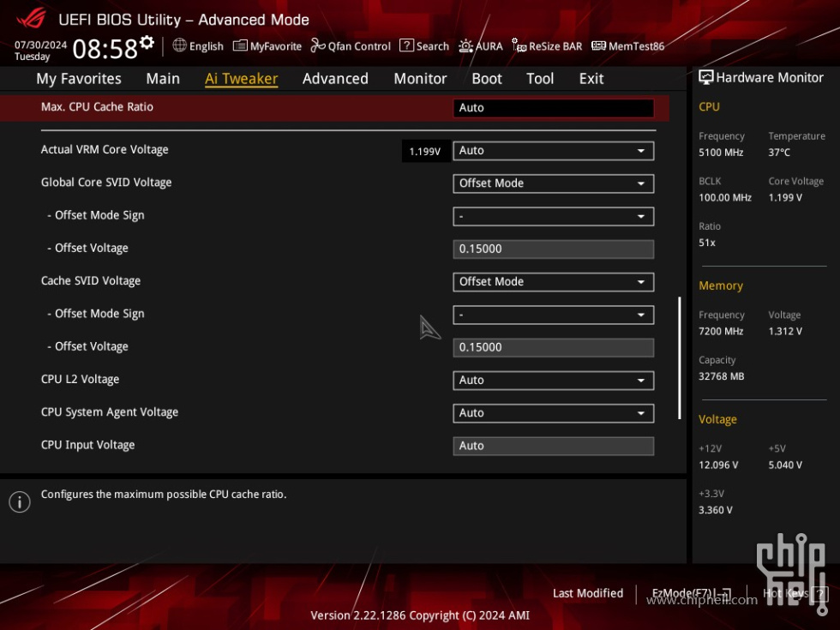Click the ROG logo icon
Image resolution: width=840 pixels, height=630 pixels.
coord(31,18)
